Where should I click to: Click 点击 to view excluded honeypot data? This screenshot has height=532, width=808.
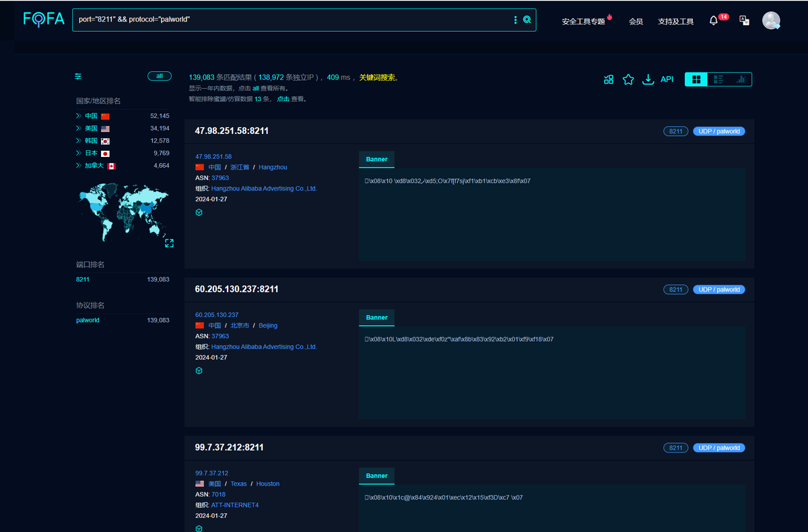283,99
